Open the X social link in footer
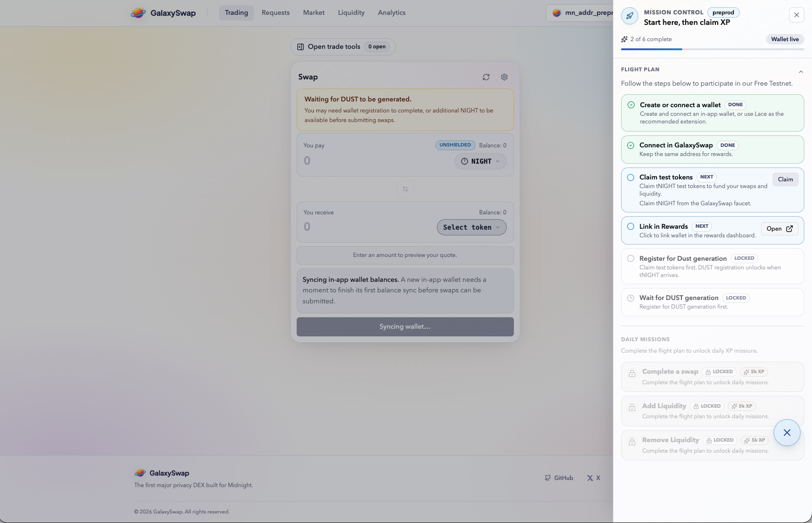The image size is (812, 523). click(593, 478)
